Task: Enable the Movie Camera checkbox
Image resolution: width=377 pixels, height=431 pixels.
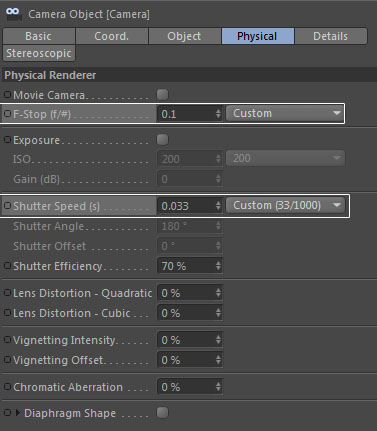Action: click(163, 95)
